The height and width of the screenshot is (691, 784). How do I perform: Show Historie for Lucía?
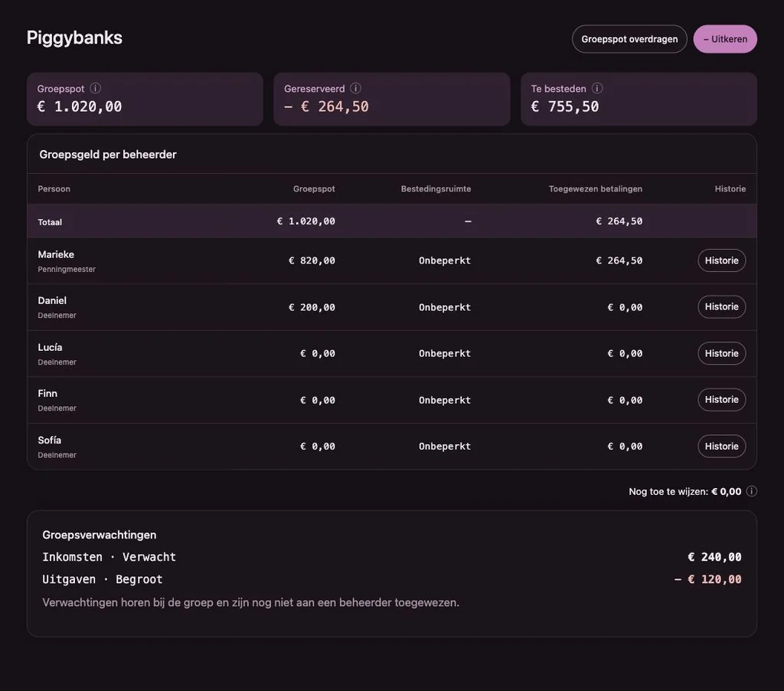(721, 353)
